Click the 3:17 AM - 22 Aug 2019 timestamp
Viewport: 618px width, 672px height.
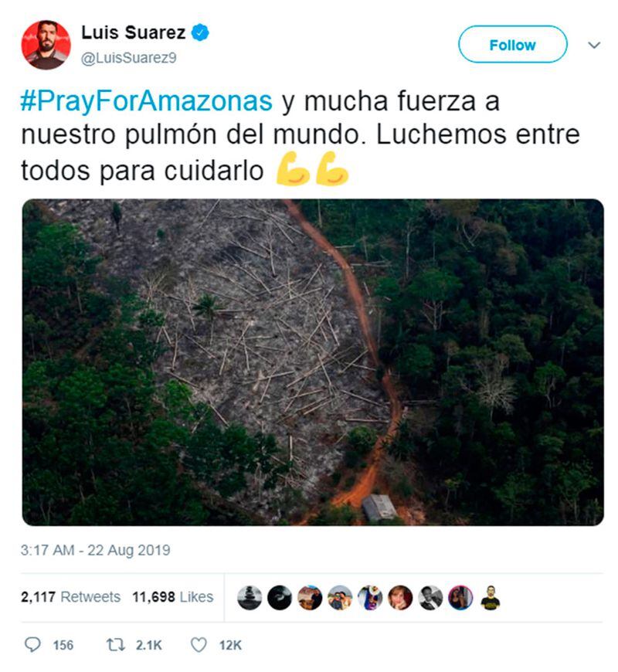pyautogui.click(x=96, y=550)
